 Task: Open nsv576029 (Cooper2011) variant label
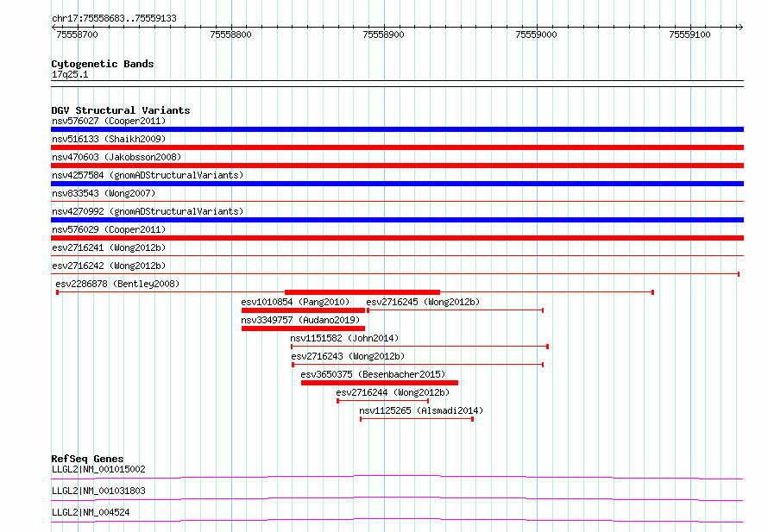[x=109, y=229]
